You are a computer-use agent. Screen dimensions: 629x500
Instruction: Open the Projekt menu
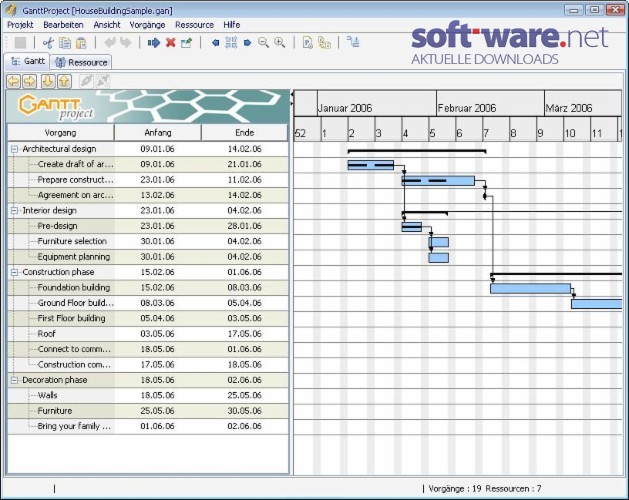(20, 25)
